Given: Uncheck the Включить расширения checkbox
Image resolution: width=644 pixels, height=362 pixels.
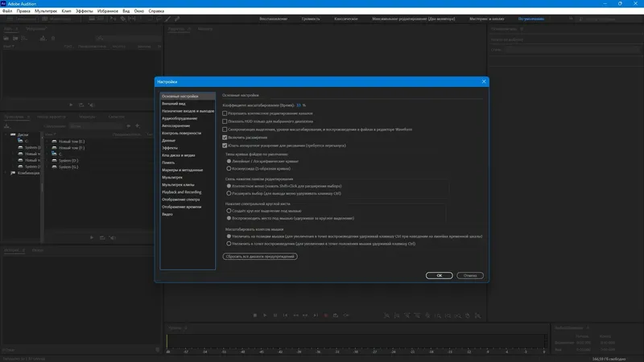Looking at the screenshot, I should (x=225, y=138).
